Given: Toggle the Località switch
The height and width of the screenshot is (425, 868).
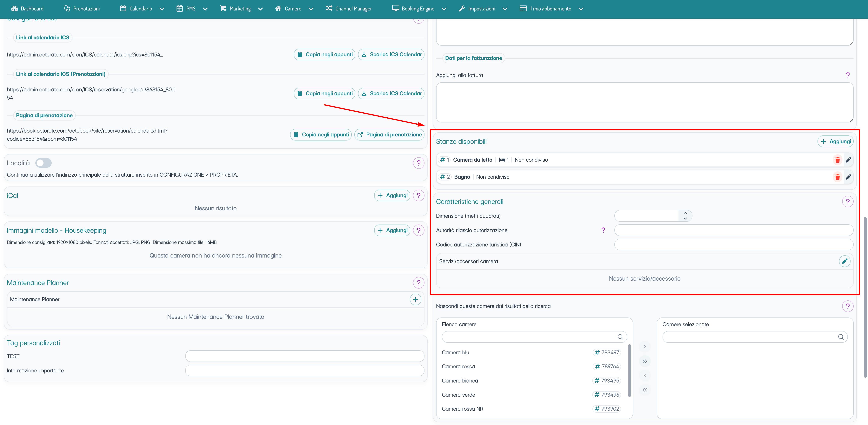Looking at the screenshot, I should click(43, 163).
